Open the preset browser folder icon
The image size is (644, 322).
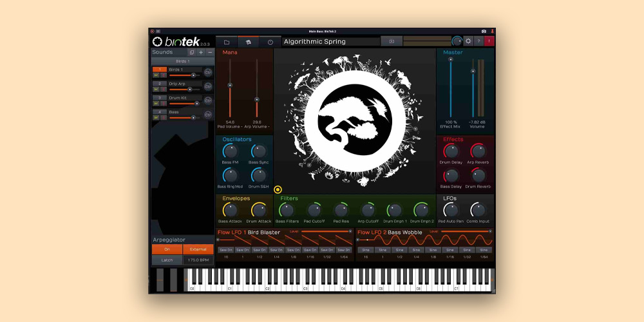click(x=226, y=41)
